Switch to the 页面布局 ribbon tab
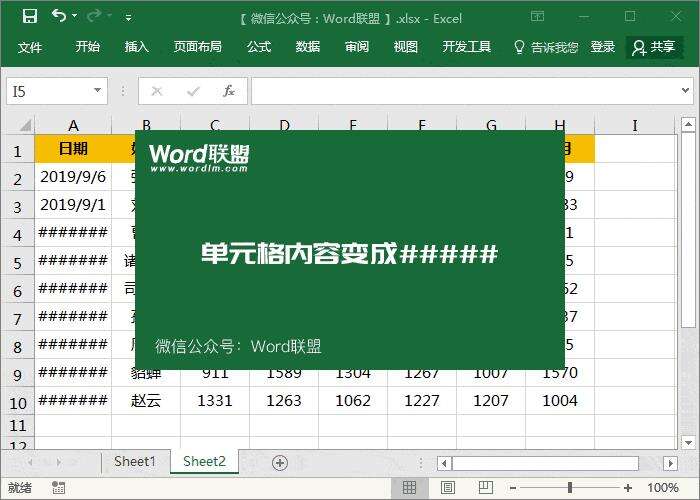 tap(198, 47)
